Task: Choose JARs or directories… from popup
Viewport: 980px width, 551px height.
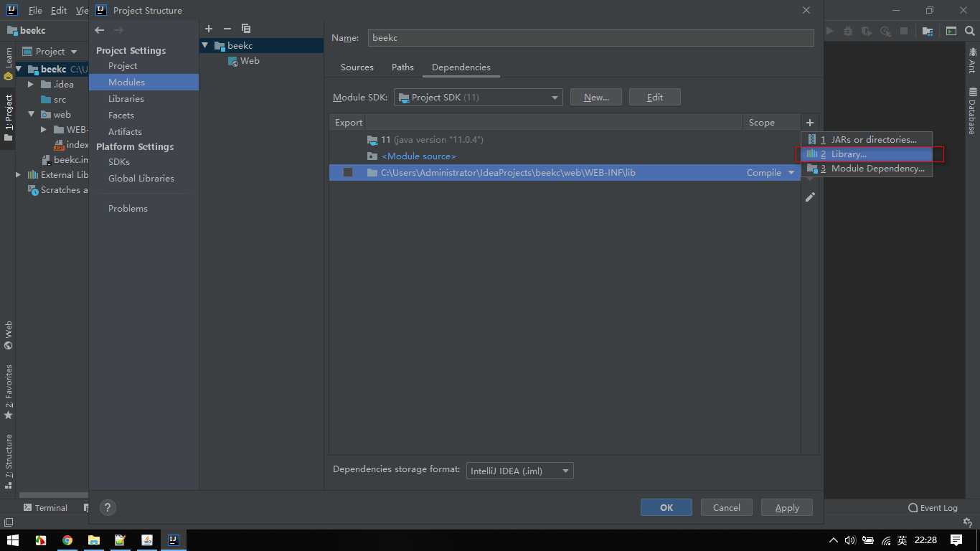Action: (x=867, y=139)
